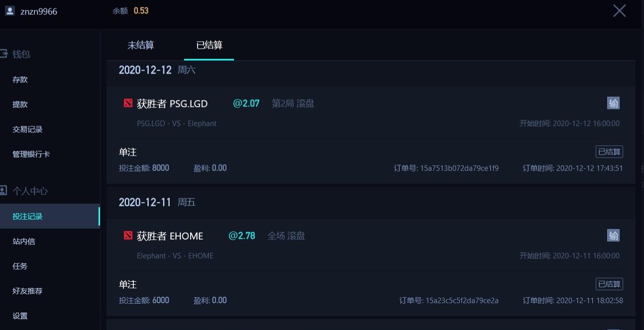The image size is (644, 330).
Task: Select 交易记录 from the sidebar
Action: (x=28, y=129)
